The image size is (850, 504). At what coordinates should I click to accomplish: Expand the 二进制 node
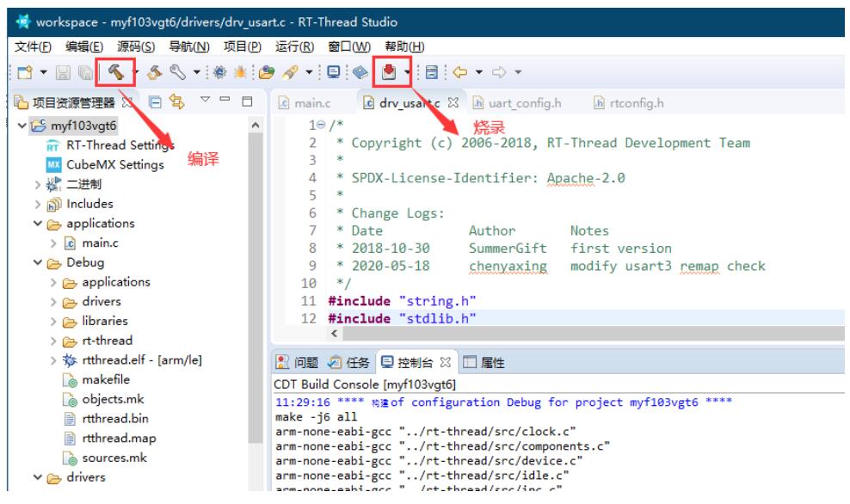[x=37, y=185]
